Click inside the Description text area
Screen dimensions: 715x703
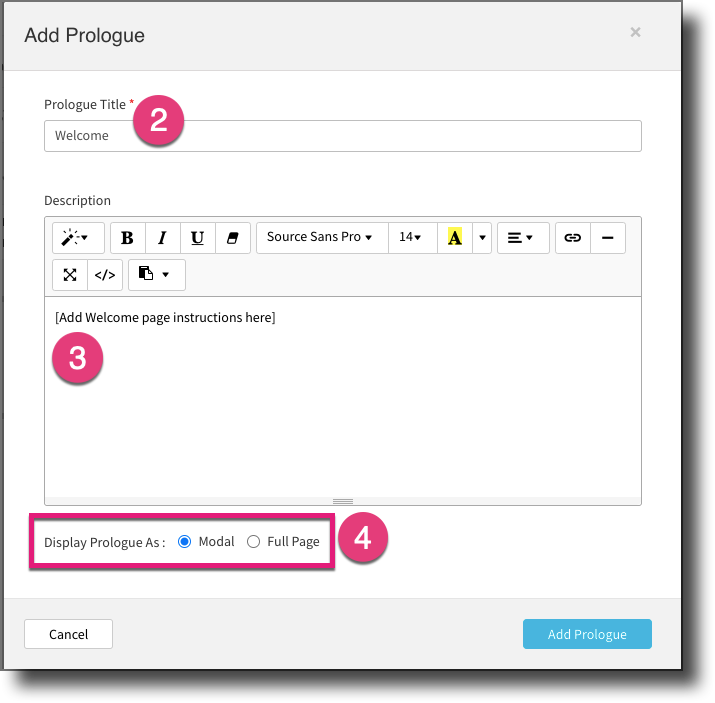point(343,397)
